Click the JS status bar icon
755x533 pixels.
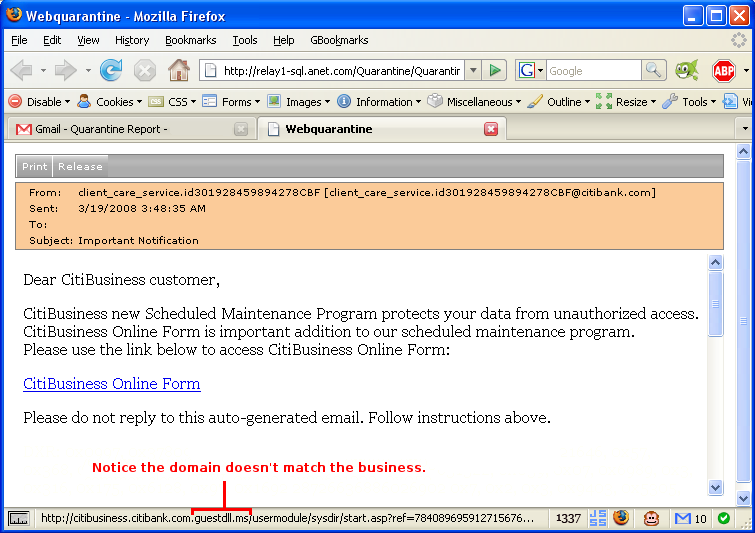pos(598,518)
